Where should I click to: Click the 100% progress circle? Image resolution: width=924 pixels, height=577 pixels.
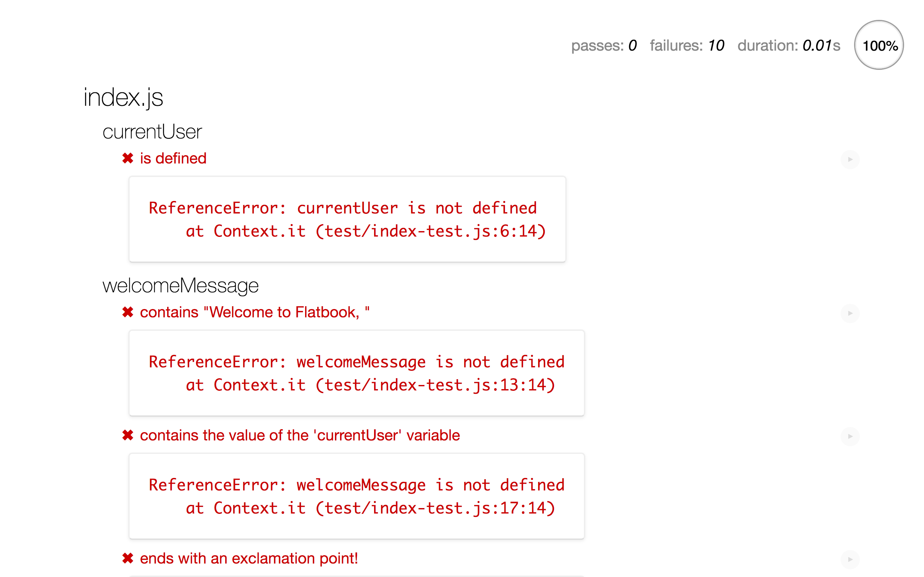tap(879, 45)
